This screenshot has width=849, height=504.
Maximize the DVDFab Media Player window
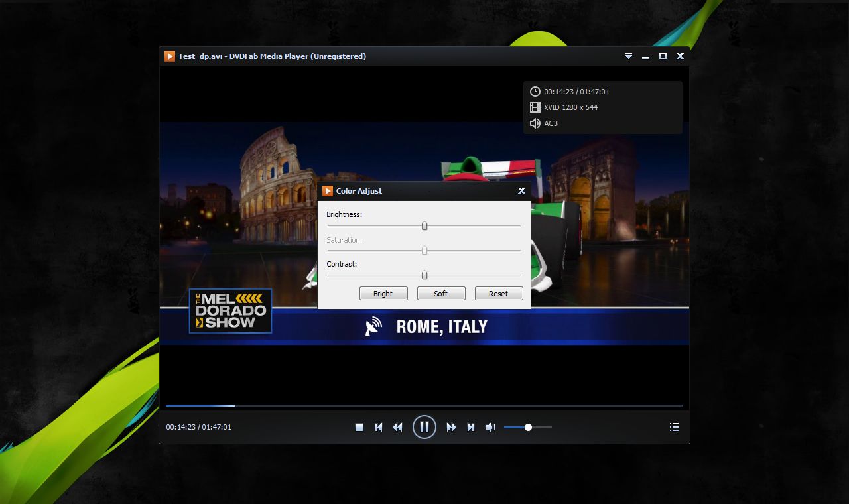tap(663, 56)
